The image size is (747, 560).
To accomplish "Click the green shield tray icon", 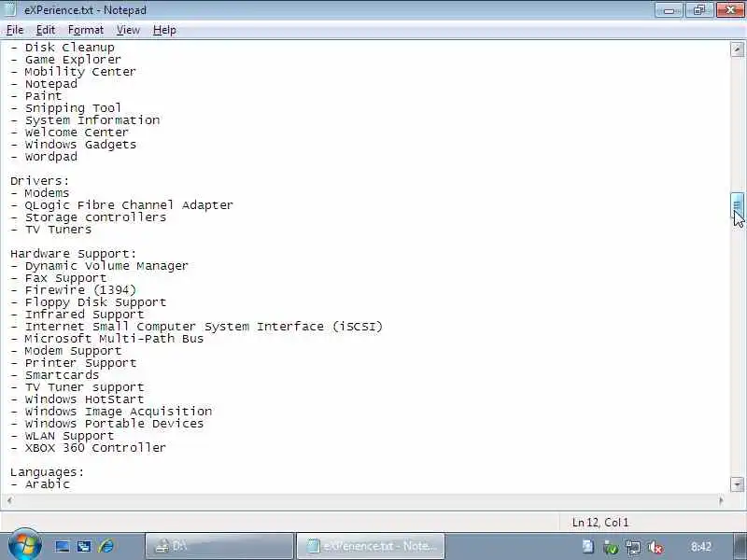I will [x=611, y=547].
